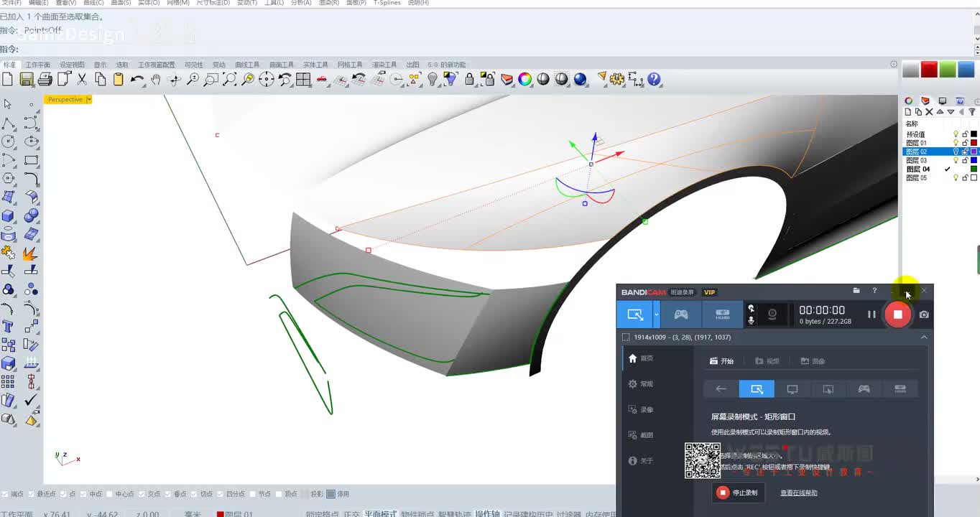Stop Bandicam recording with red button
The image size is (980, 517).
(897, 315)
